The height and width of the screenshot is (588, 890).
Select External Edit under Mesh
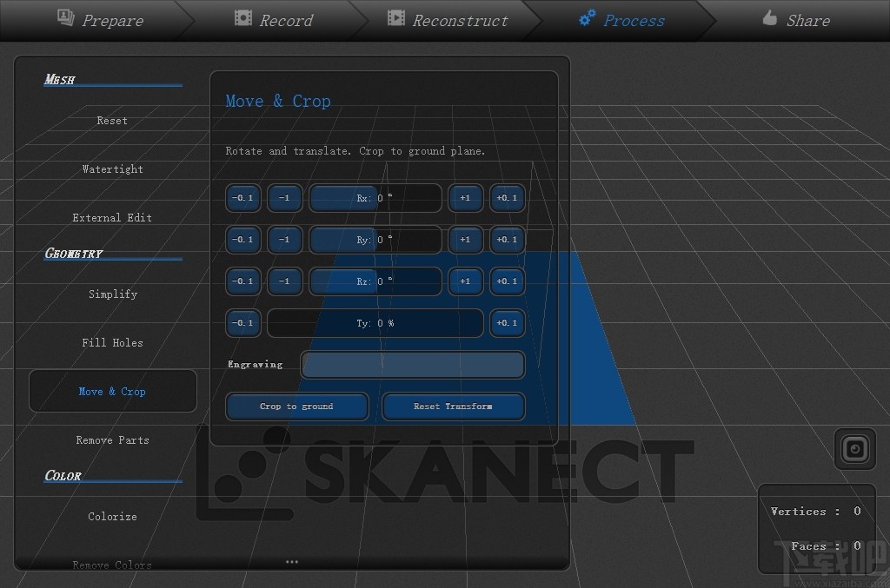(x=112, y=218)
